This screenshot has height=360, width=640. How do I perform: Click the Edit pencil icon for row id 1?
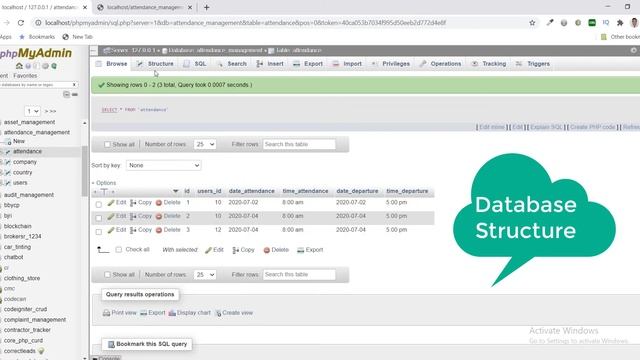coord(111,203)
